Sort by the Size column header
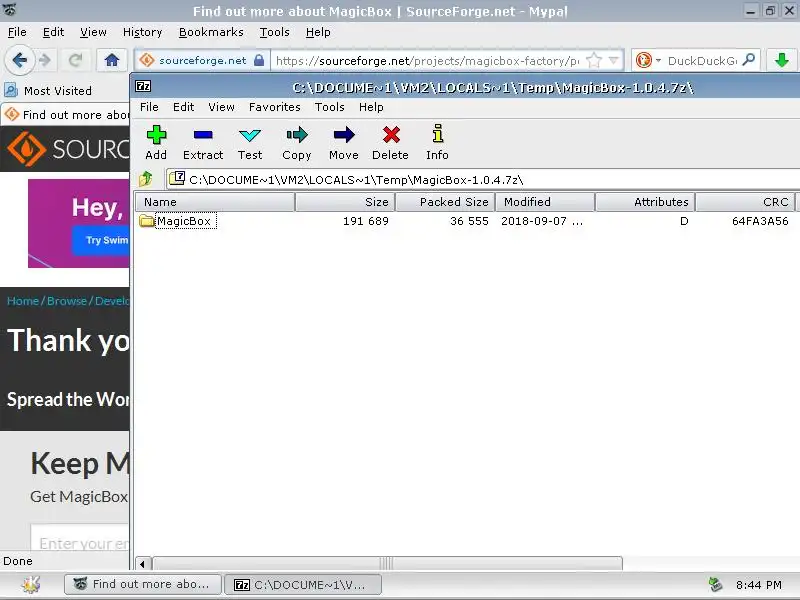800x600 pixels. coord(345,202)
